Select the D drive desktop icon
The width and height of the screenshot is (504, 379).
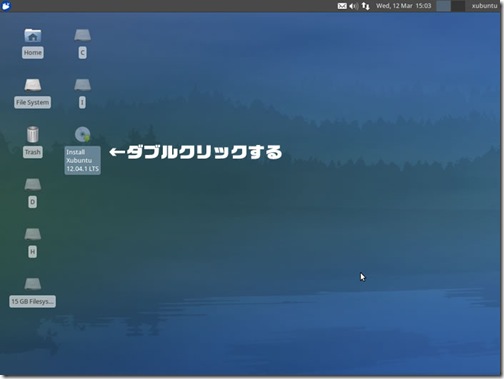click(33, 184)
